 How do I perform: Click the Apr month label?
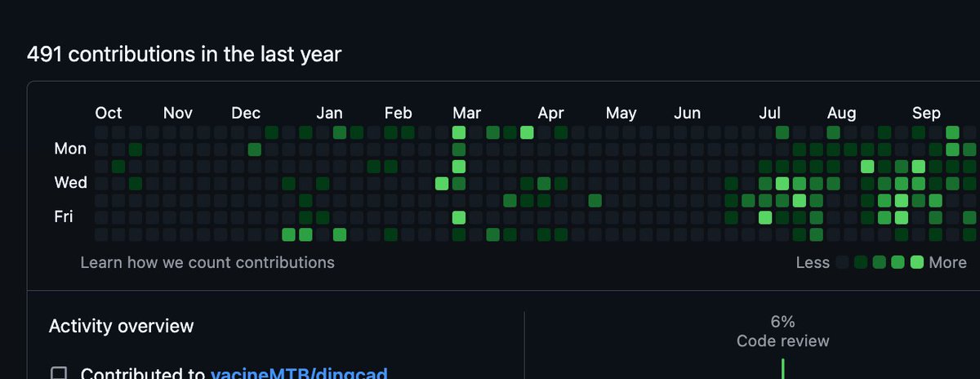point(551,113)
